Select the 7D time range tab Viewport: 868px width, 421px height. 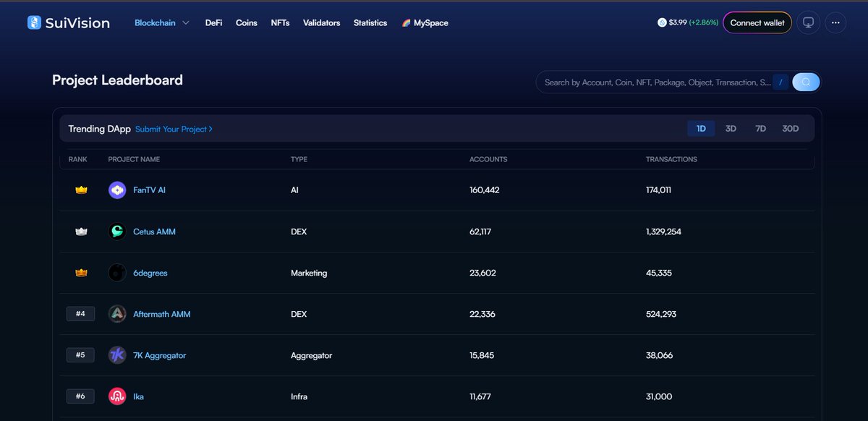click(760, 129)
